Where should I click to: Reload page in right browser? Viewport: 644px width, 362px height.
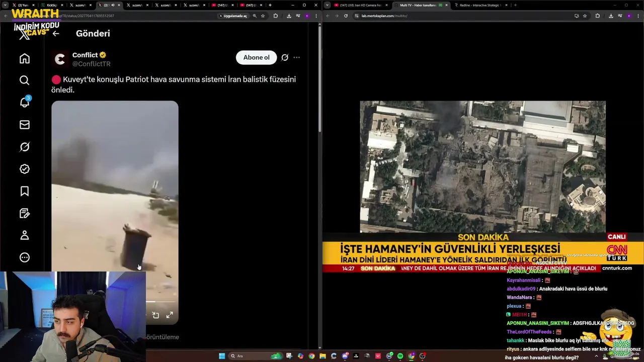pos(346,16)
